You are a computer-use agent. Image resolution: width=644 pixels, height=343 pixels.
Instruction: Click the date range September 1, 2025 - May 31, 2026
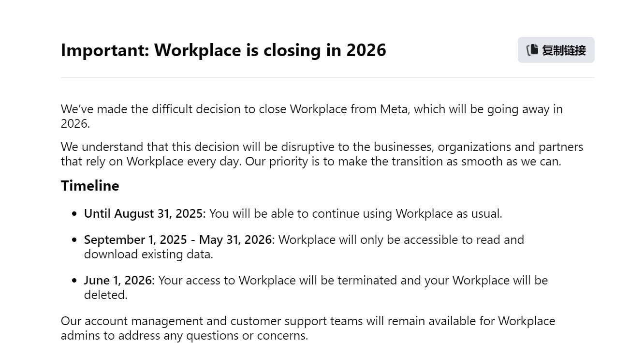click(179, 239)
